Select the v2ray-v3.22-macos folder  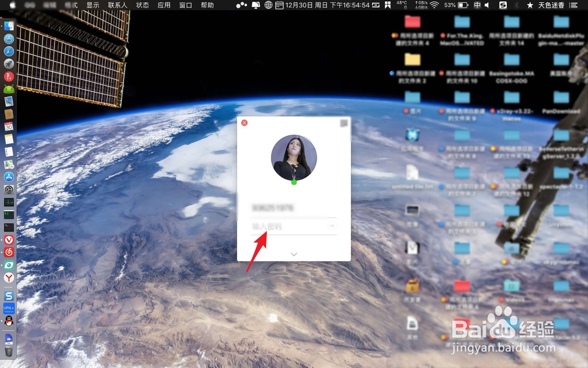tap(512, 97)
